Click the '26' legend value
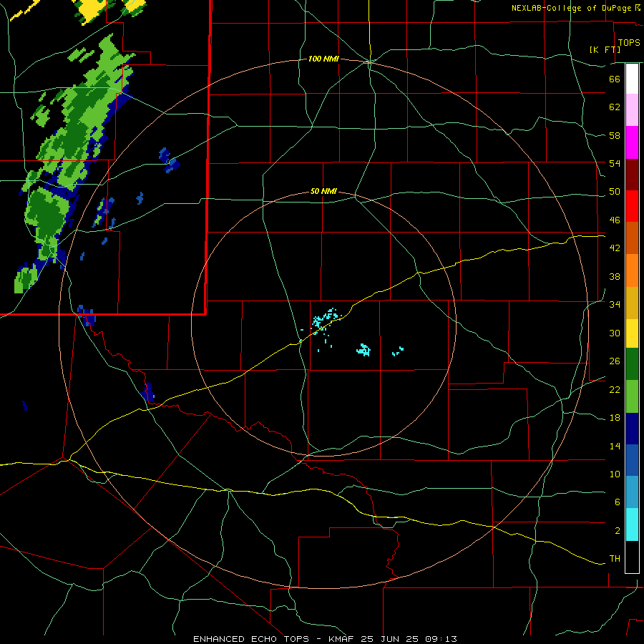This screenshot has height=644, width=644. [x=615, y=361]
